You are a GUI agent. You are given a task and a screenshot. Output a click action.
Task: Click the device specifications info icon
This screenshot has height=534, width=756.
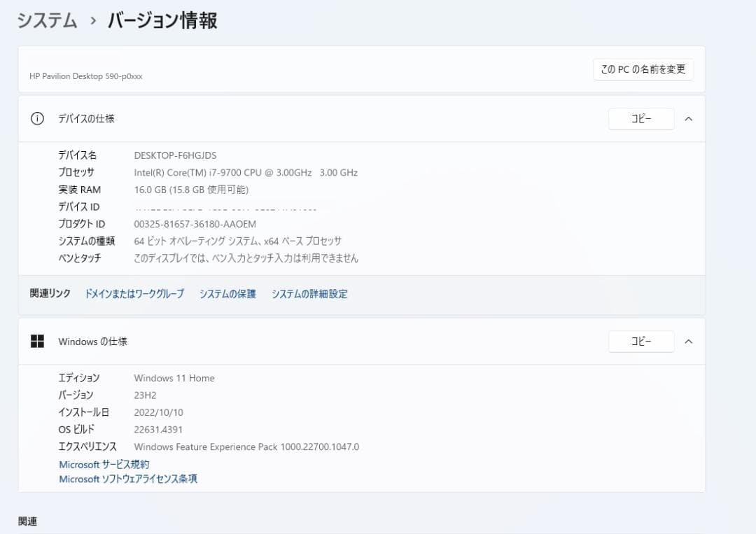point(37,118)
